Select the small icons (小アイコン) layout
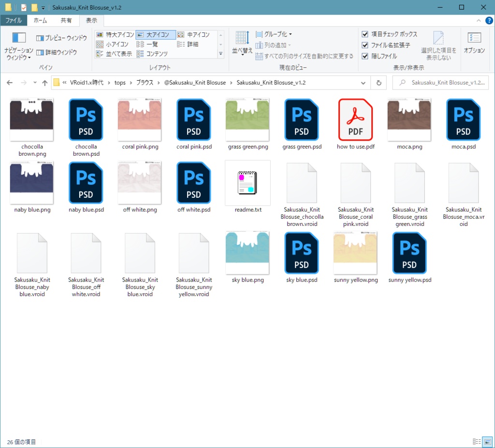 112,44
